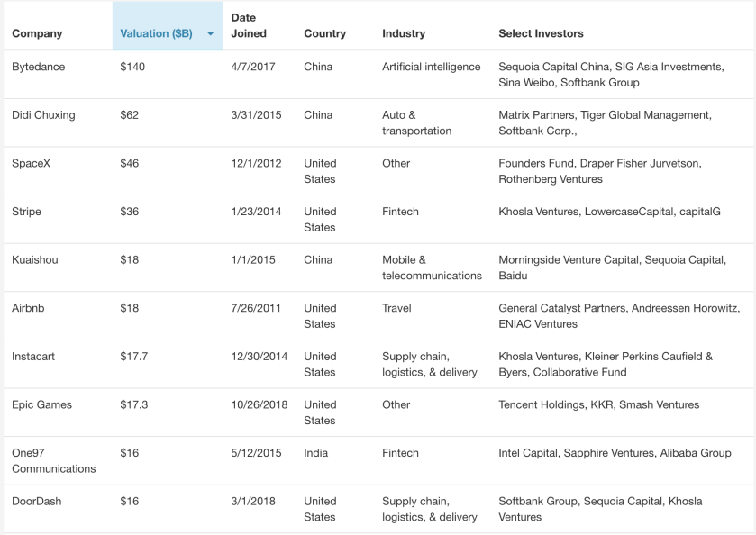Click the Valuation ($B) header text
Screen dimensions: 756x535
pyautogui.click(x=156, y=34)
